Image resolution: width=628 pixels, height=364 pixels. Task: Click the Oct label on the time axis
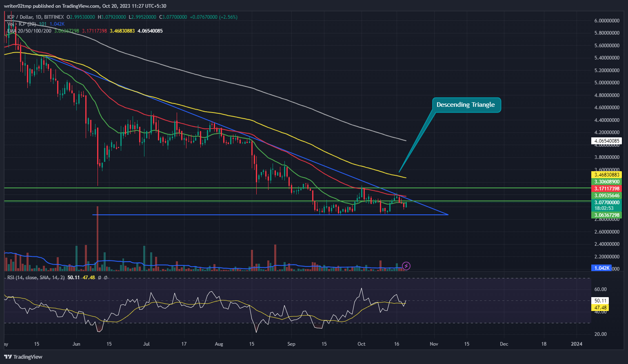tap(361, 344)
